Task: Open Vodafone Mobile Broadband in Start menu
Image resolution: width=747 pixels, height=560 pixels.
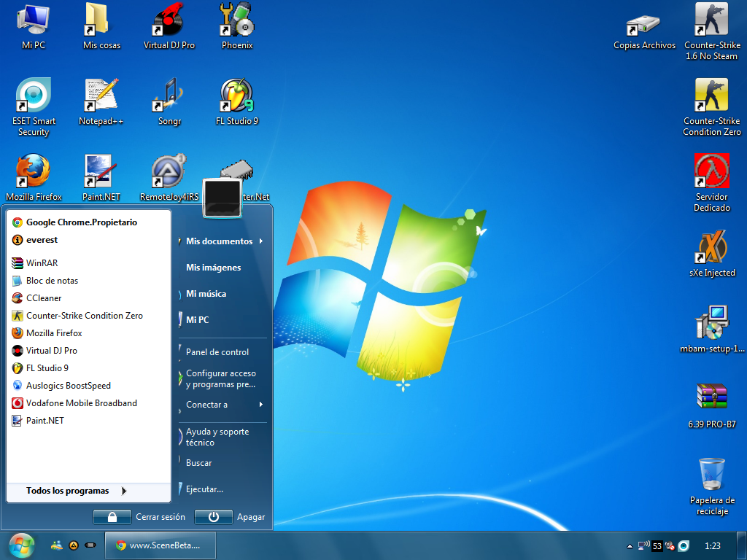Action: pyautogui.click(x=88, y=403)
